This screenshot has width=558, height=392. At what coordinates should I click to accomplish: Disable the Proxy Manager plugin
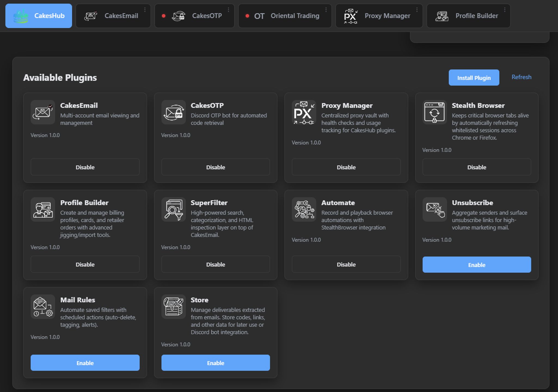346,167
